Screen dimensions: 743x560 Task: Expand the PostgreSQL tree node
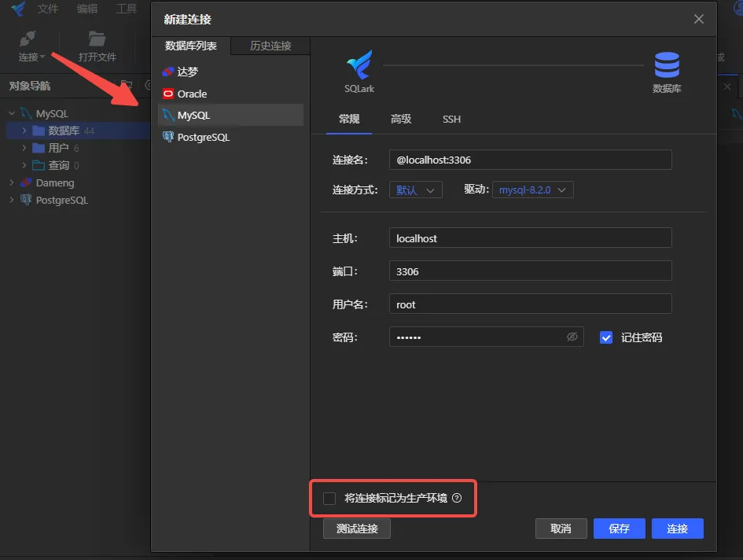pos(12,200)
